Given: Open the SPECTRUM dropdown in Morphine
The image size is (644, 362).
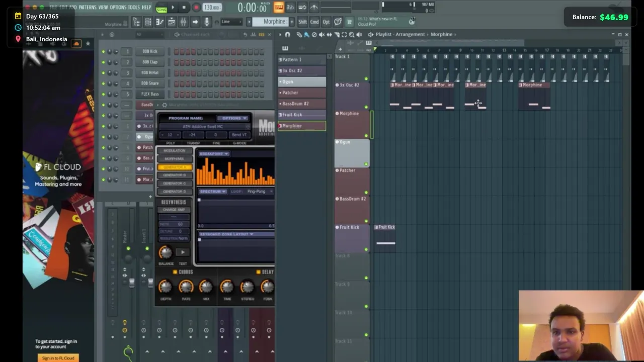Looking at the screenshot, I should click(x=213, y=192).
